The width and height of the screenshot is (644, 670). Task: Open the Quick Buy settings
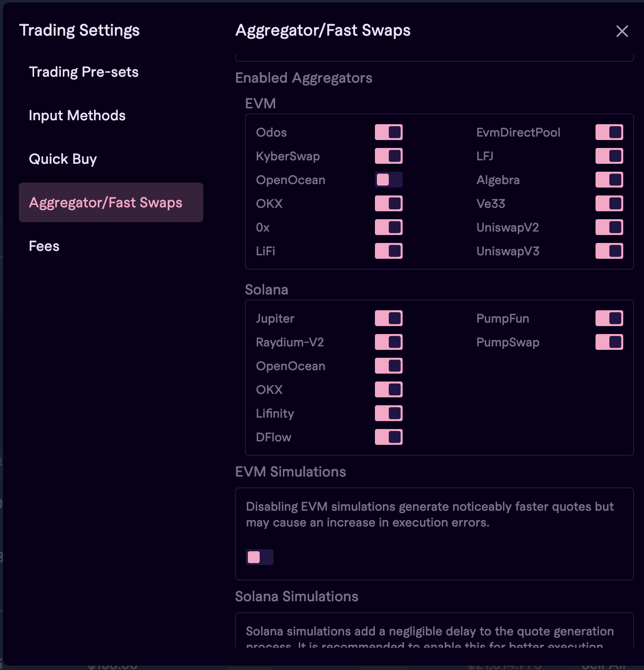coord(63,159)
